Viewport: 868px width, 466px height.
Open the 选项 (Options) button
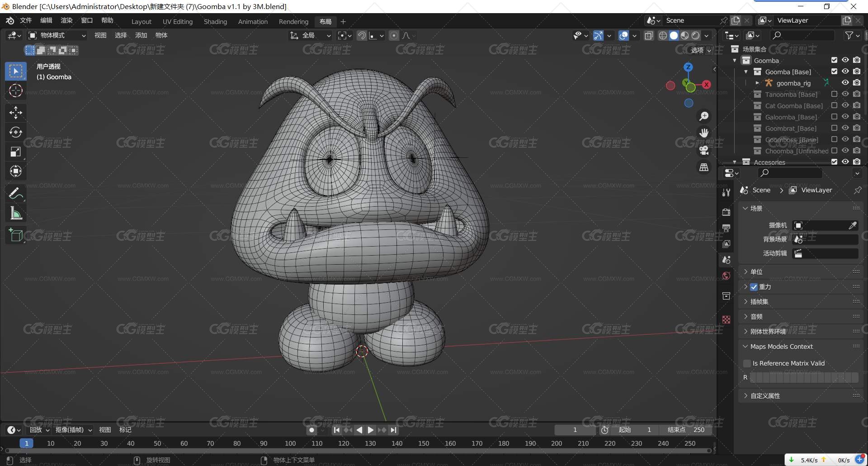pyautogui.click(x=701, y=50)
